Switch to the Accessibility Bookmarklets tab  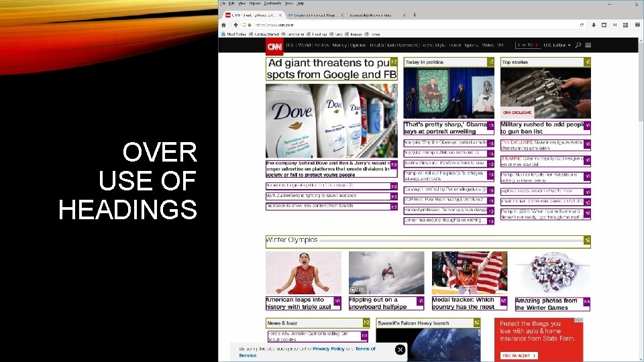tap(376, 15)
